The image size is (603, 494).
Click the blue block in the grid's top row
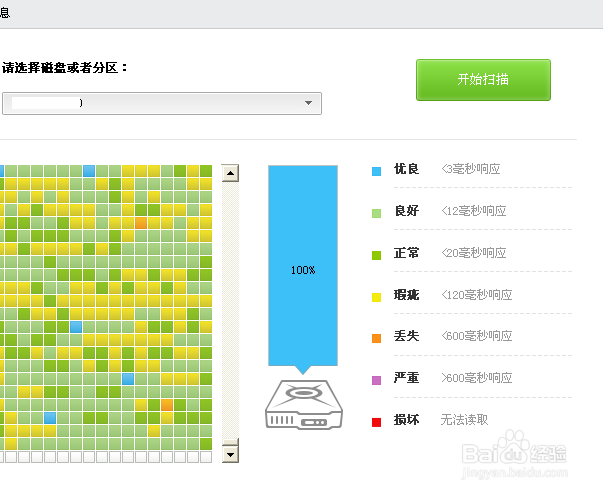[89, 171]
